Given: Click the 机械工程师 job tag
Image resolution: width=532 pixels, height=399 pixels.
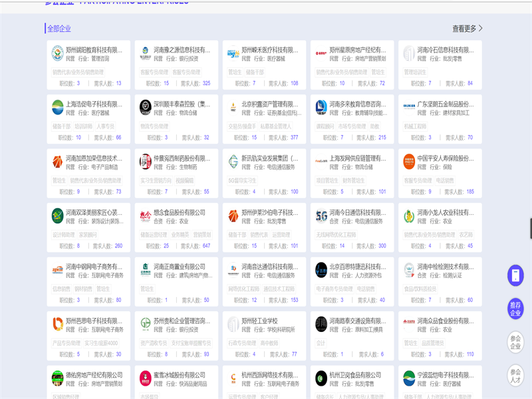Looking at the screenshot, I should coord(416,126).
